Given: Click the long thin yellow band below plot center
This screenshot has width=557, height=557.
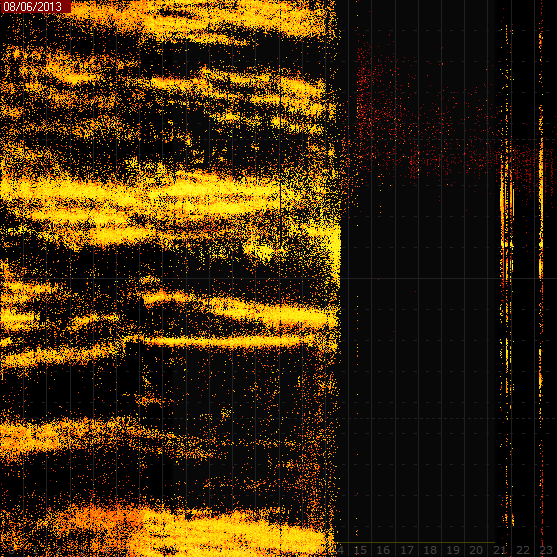Looking at the screenshot, I should click(227, 342).
